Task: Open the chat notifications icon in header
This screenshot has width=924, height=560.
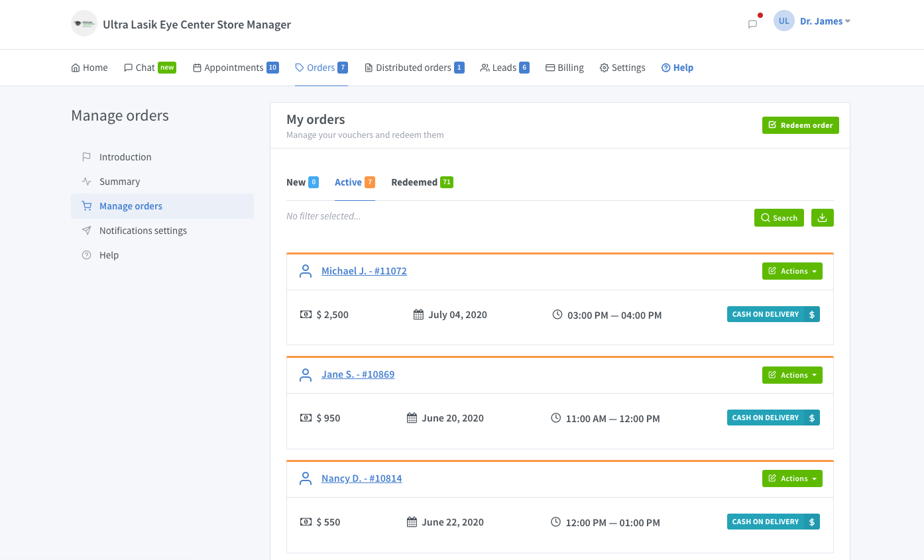Action: pos(752,24)
